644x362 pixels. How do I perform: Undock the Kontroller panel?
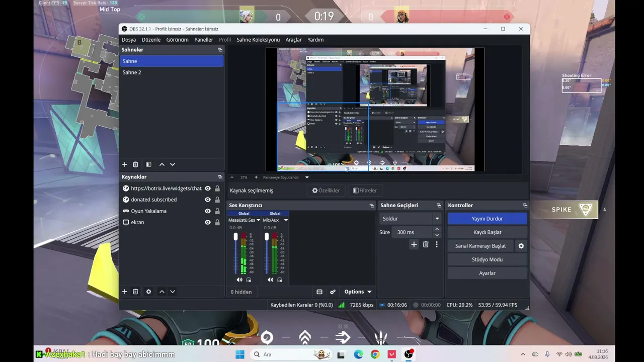[x=525, y=206]
